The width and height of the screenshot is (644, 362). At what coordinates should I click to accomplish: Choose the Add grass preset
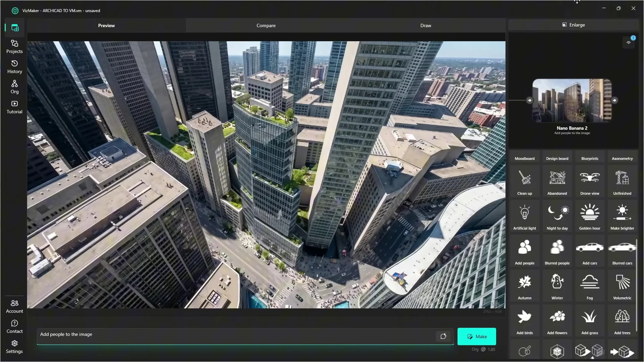(590, 321)
